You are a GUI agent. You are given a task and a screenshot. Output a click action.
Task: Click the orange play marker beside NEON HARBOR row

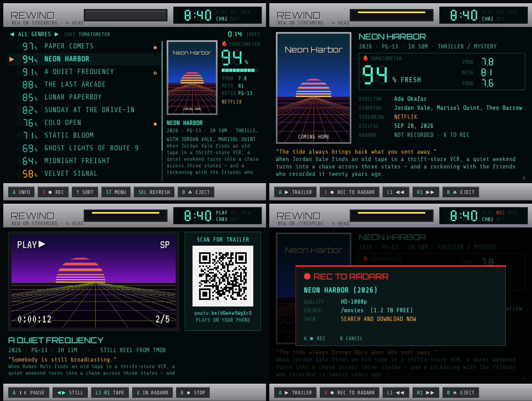11,59
